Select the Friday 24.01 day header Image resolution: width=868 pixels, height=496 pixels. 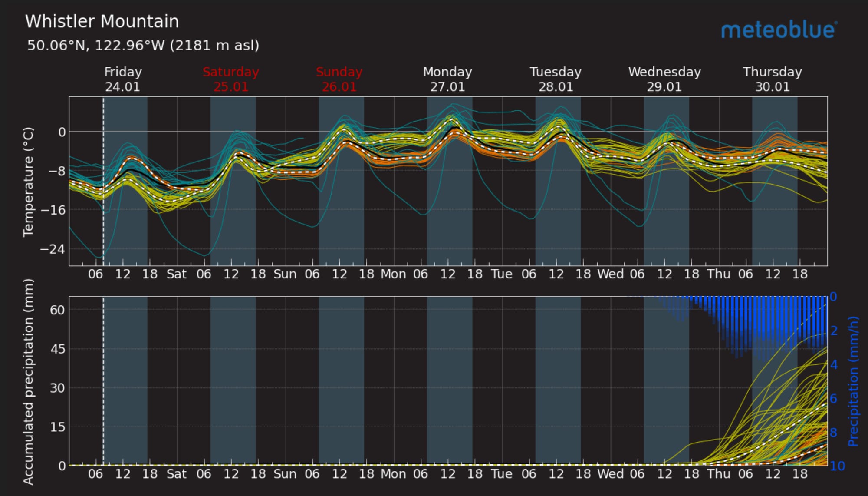click(x=123, y=79)
